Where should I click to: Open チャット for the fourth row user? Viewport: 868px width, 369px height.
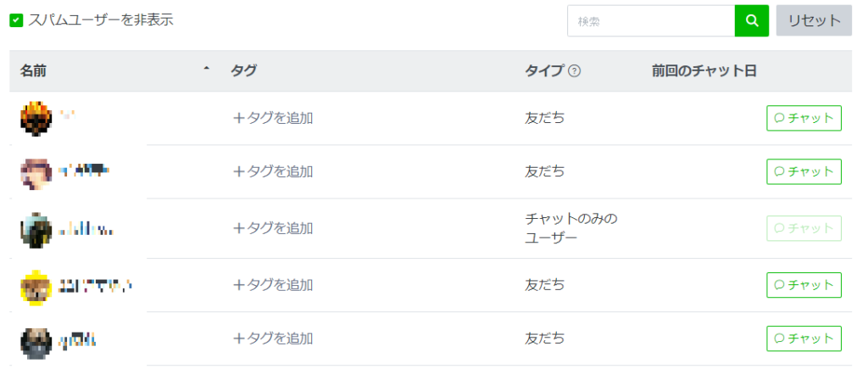[x=804, y=285]
